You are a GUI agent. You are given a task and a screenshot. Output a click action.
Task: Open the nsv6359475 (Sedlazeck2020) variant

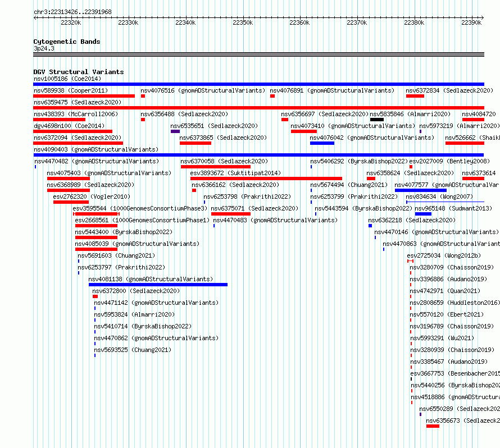(78, 102)
